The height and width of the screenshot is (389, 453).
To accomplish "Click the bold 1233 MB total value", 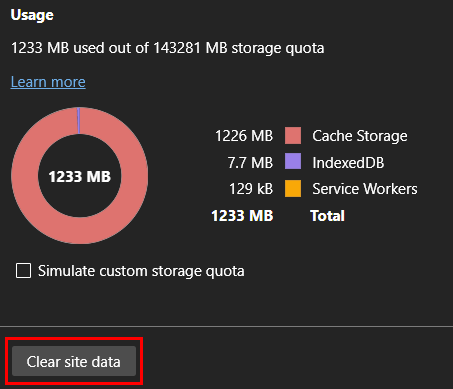I will point(242,216).
